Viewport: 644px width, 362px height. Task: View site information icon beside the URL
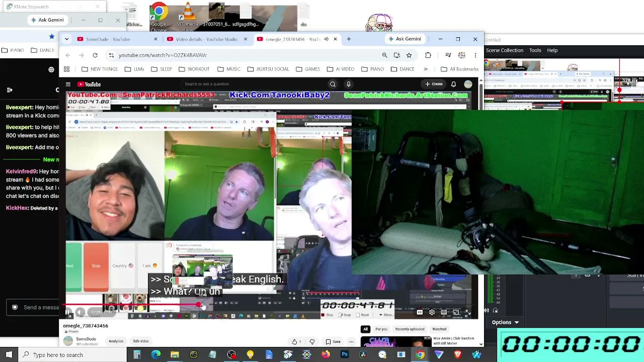pos(111,55)
